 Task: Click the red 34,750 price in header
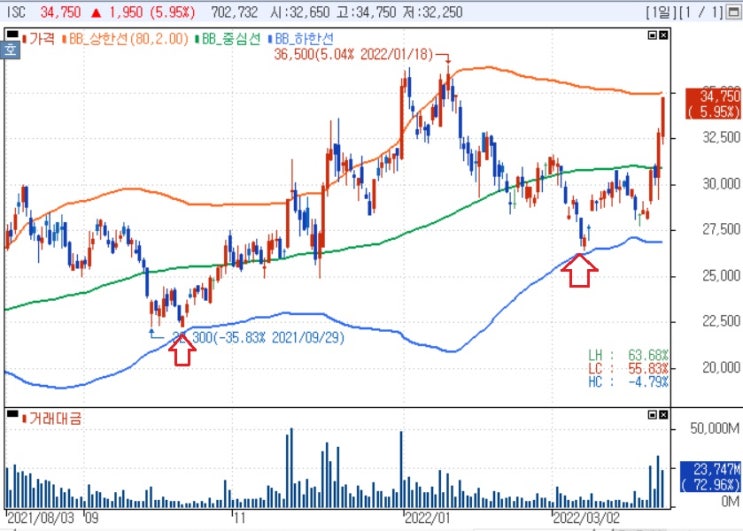tap(60, 12)
